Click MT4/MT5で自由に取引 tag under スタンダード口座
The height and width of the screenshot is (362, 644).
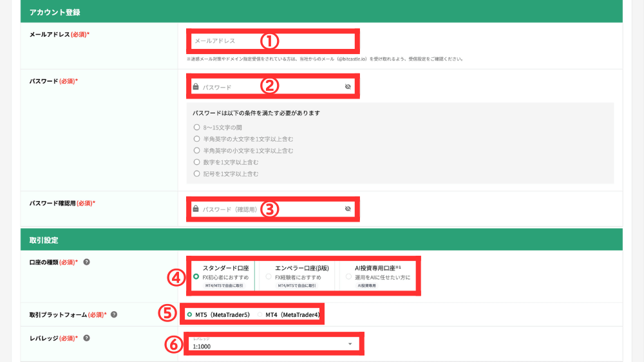224,285
